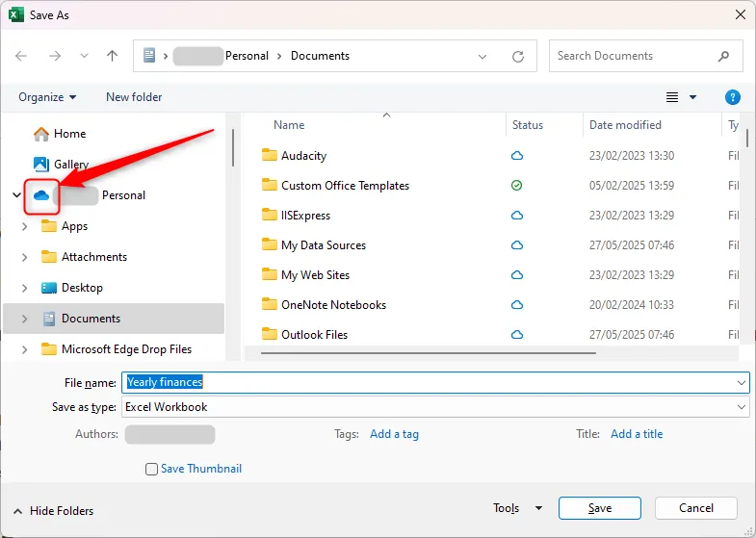Click the Save button
The width and height of the screenshot is (756, 538).
[x=599, y=508]
